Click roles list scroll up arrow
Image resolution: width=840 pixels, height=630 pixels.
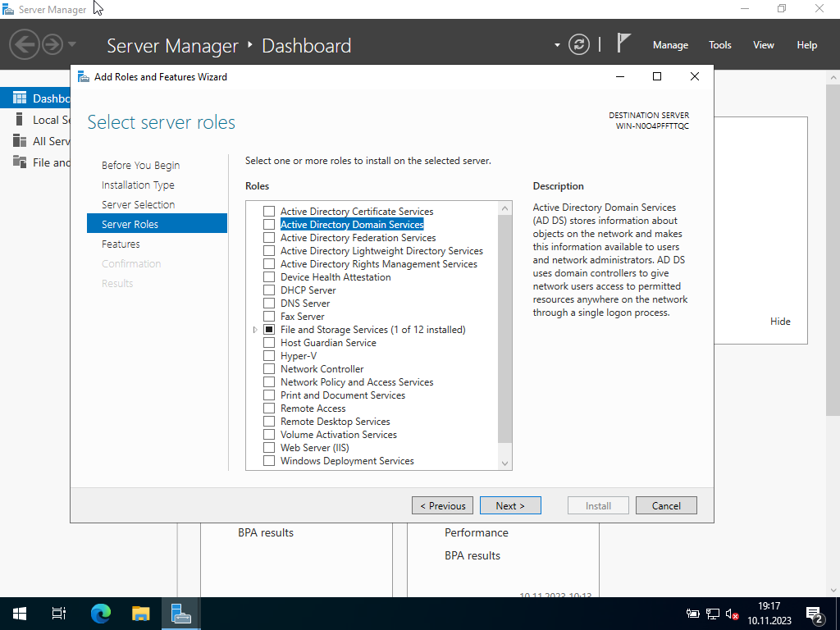504,208
